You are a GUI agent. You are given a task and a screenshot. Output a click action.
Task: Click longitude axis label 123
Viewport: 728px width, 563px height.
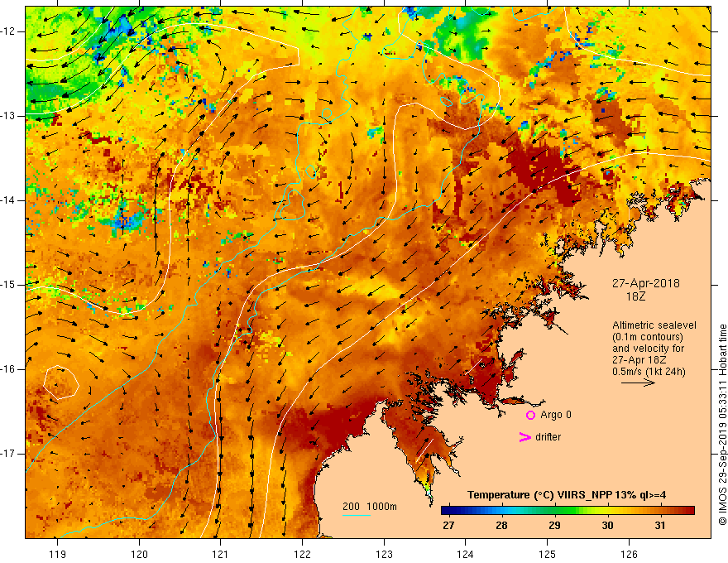[x=384, y=554]
